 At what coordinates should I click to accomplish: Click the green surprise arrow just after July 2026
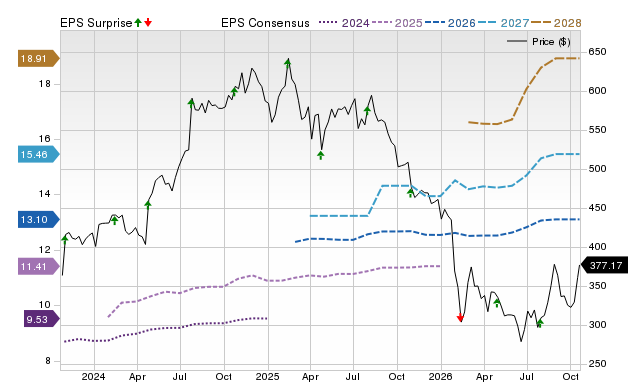[540, 323]
